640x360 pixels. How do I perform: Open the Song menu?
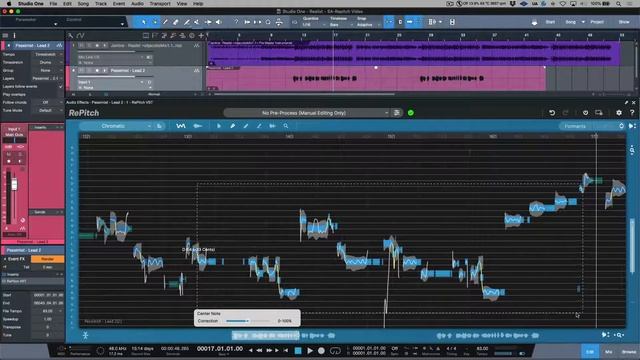(83, 4)
